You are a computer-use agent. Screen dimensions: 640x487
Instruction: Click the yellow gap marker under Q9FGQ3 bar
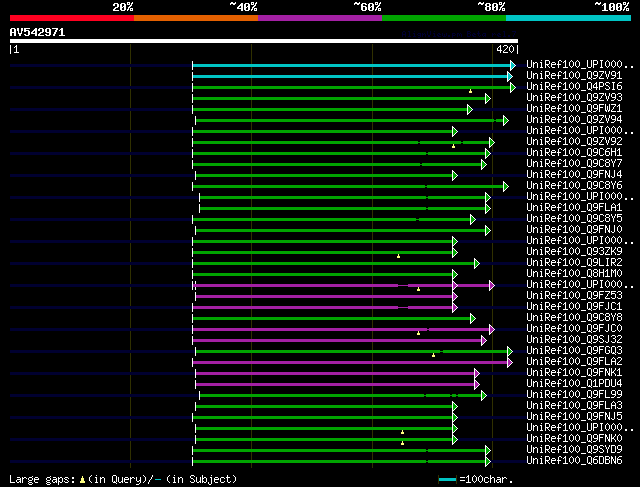433,355
